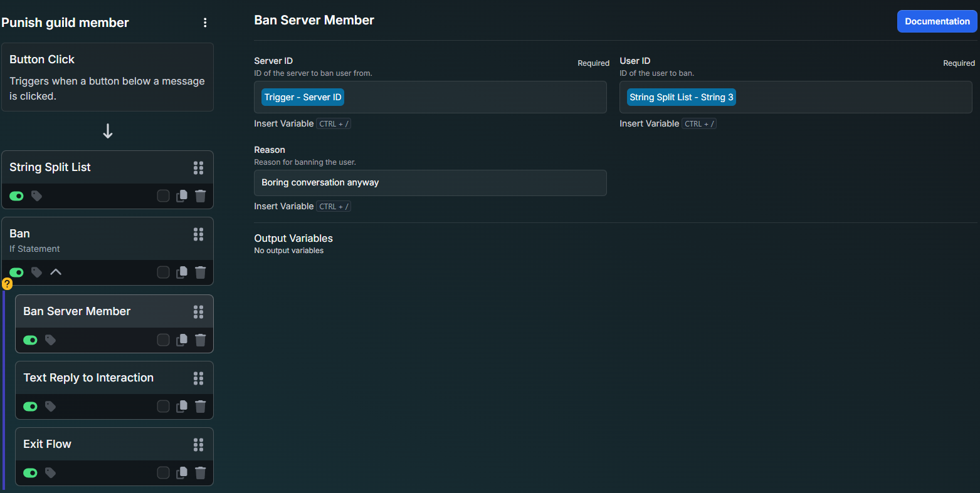980x493 pixels.
Task: Select the Ban Server Member block title
Action: click(77, 311)
